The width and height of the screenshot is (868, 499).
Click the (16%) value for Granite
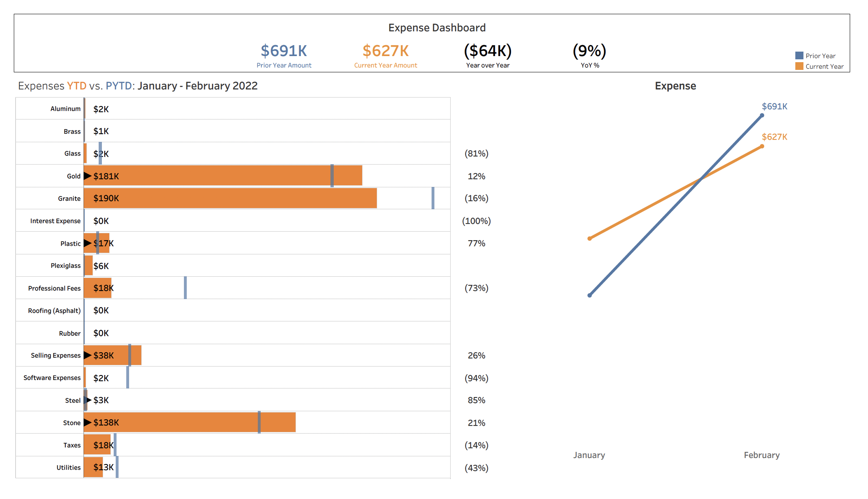[476, 198]
